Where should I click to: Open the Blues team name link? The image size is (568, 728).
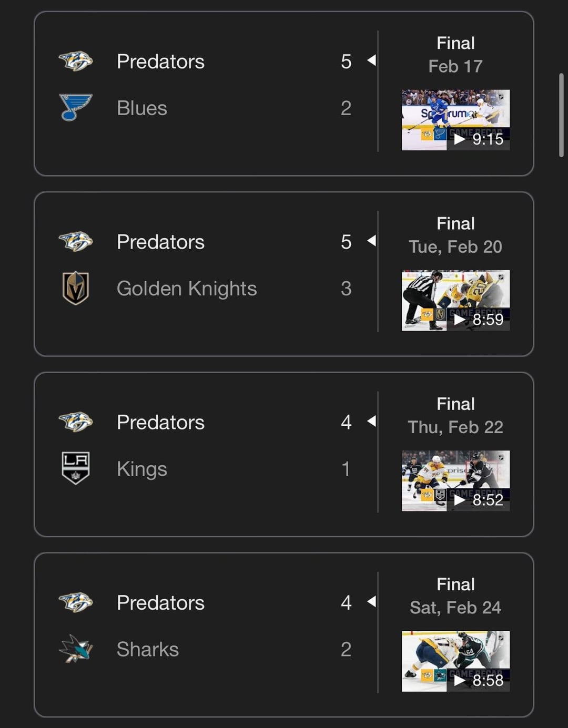(142, 108)
